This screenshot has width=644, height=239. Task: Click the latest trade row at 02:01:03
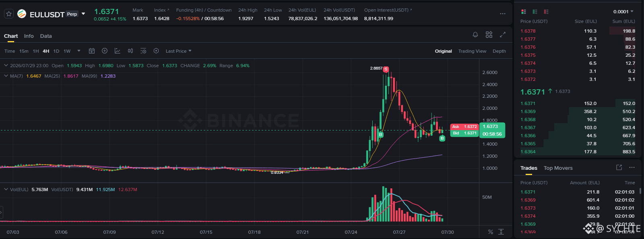click(578, 192)
